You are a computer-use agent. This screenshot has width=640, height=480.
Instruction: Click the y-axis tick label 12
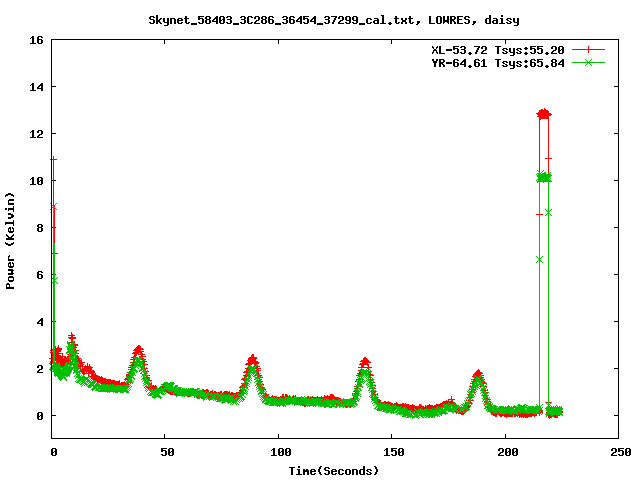[36, 134]
